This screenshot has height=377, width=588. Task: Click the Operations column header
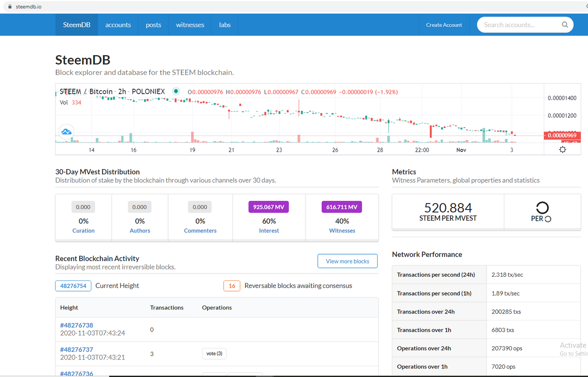click(217, 308)
